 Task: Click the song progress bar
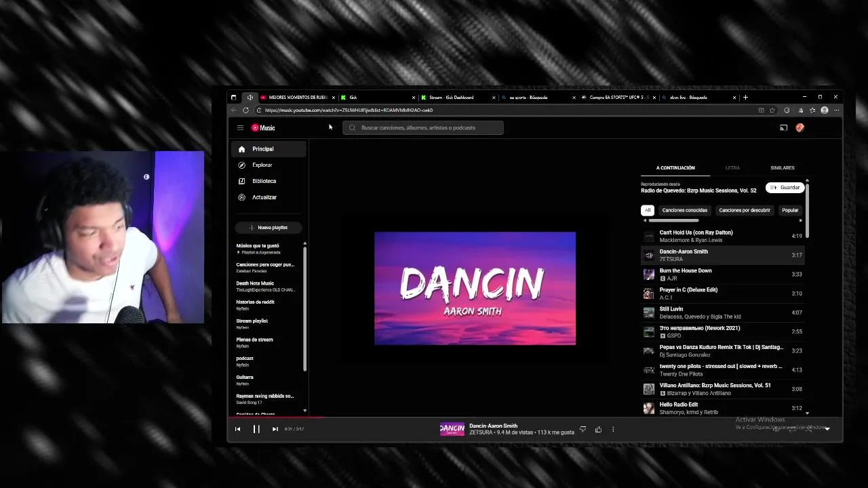535,418
